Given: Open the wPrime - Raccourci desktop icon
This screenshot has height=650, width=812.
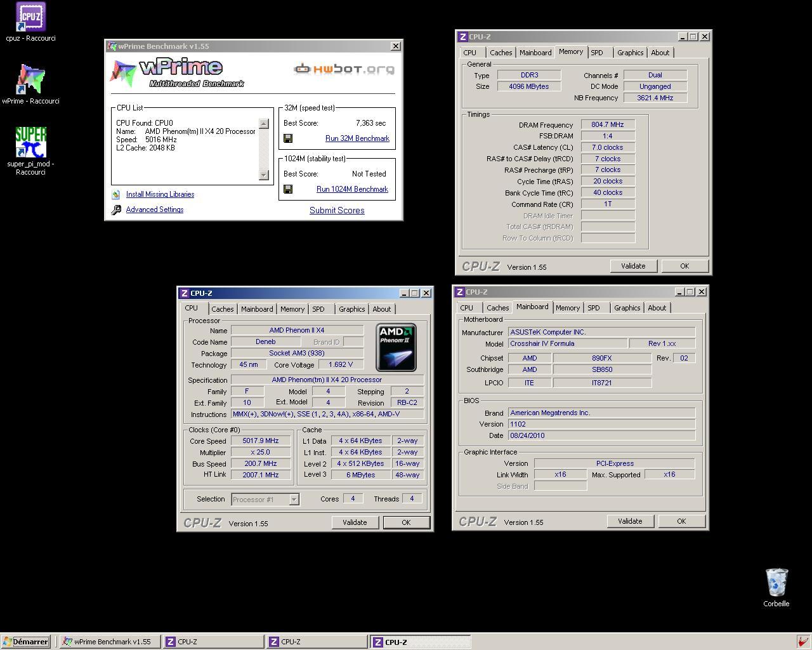Looking at the screenshot, I should [30, 79].
